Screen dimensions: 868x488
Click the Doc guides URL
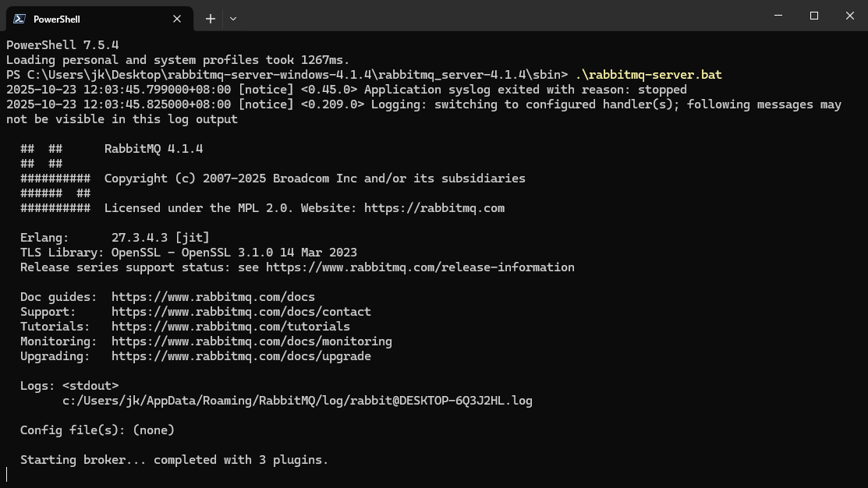[x=213, y=297]
